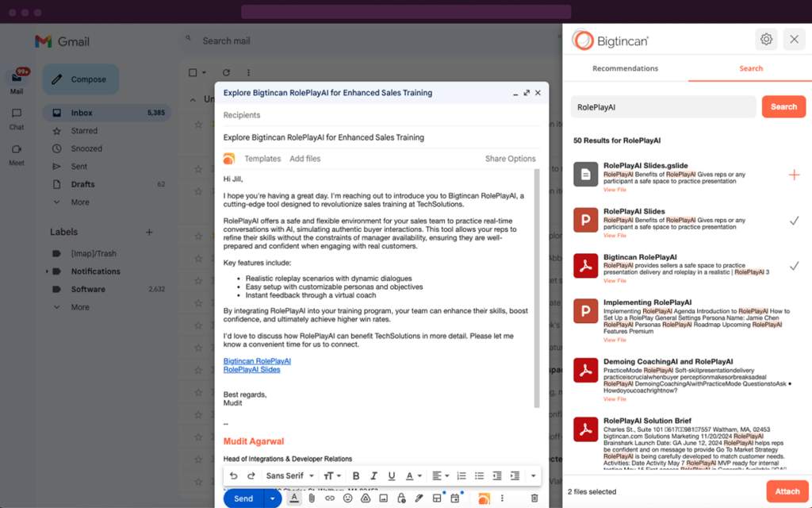Viewport: 812px width, 508px height.
Task: Set up a meeting time calendar icon
Action: pyautogui.click(x=454, y=498)
